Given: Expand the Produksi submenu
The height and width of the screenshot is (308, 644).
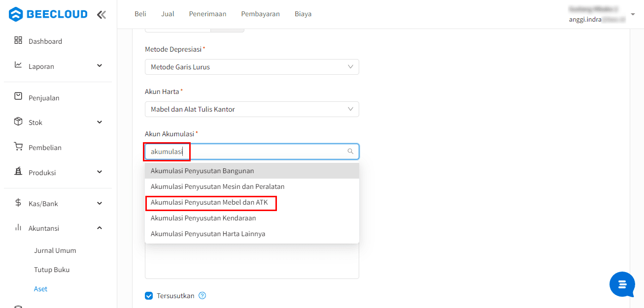Looking at the screenshot, I should [x=100, y=172].
